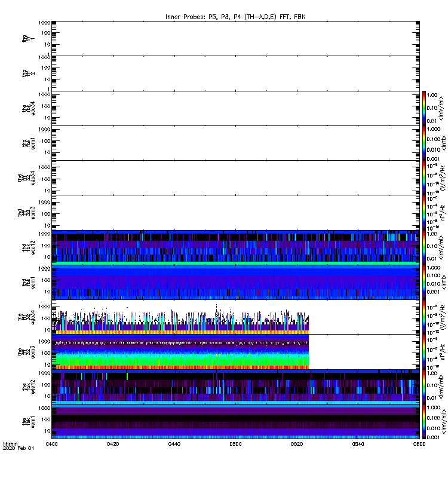Click the 'the fff 32 scm3' panel label
Viewport: 448px width, 478px height.
click(x=26, y=352)
